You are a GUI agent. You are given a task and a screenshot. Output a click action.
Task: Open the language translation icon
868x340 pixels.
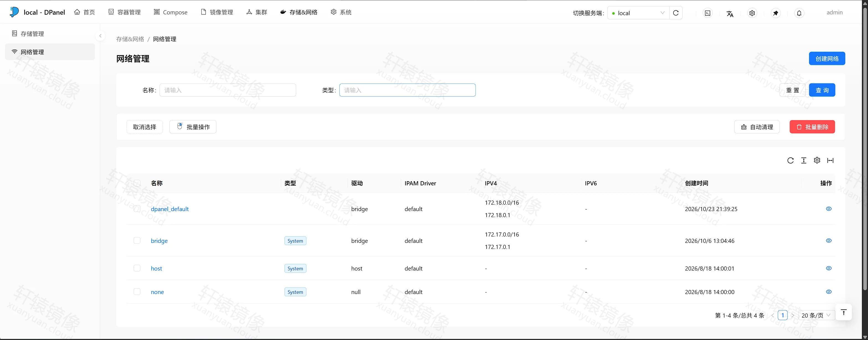730,14
